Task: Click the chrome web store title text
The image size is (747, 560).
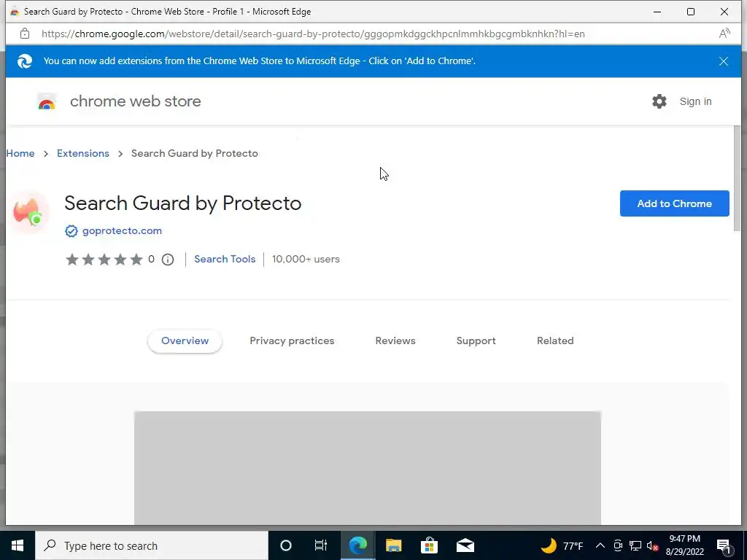Action: click(135, 101)
